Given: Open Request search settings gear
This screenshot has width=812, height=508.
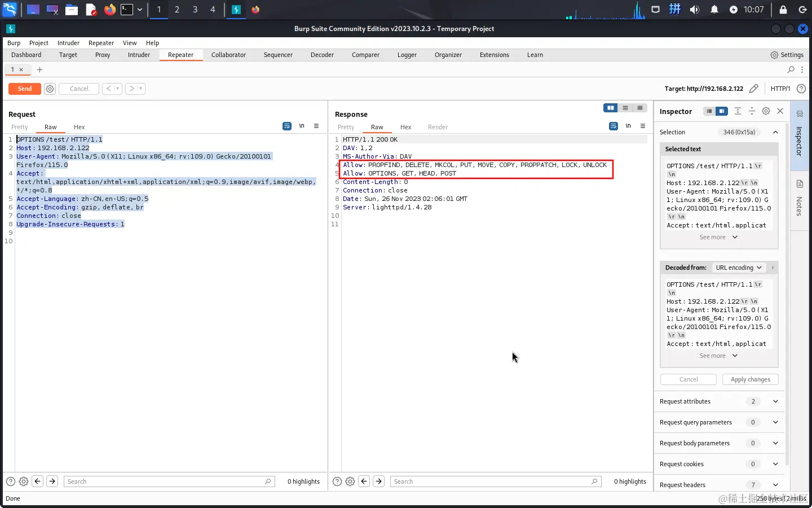Looking at the screenshot, I should (x=24, y=481).
